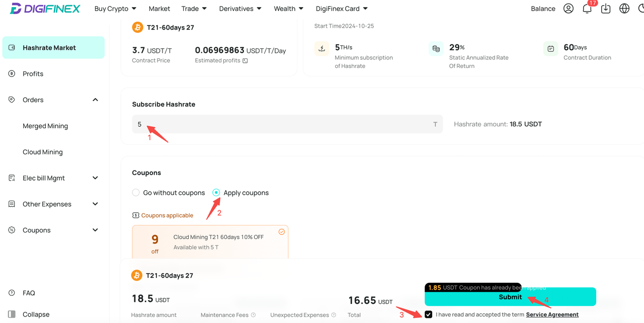Click the Coupons sidebar icon
This screenshot has height=323, width=644.
coord(12,230)
